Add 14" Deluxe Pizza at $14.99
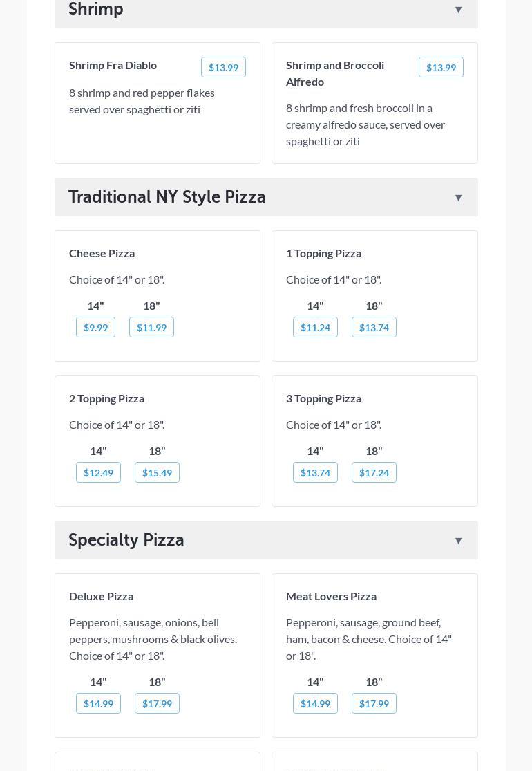The width and height of the screenshot is (532, 771). (98, 703)
